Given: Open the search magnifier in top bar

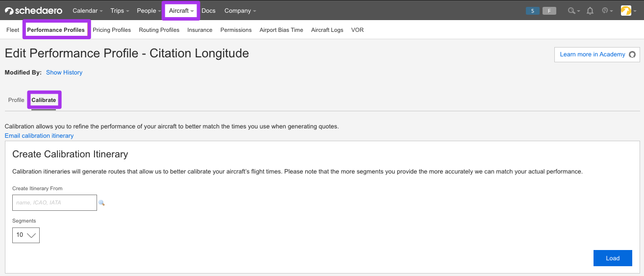Looking at the screenshot, I should [x=573, y=11].
